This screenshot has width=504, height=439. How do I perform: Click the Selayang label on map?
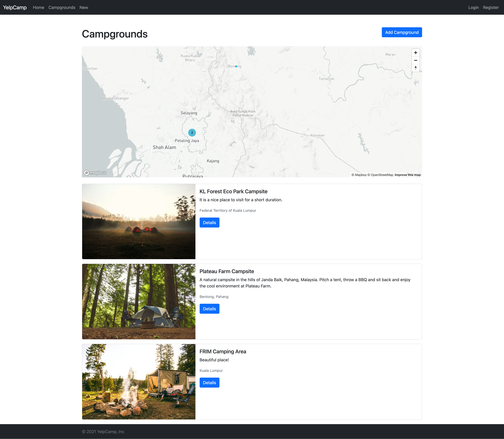[x=189, y=113]
